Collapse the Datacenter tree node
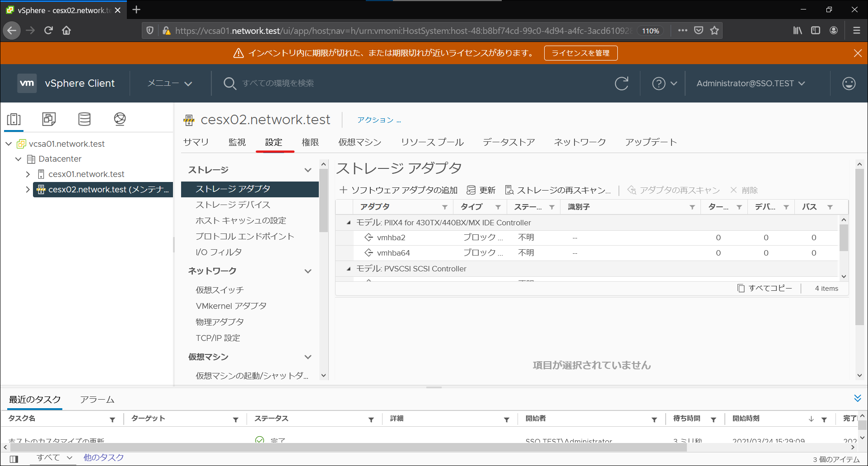Image resolution: width=868 pixels, height=466 pixels. click(18, 159)
